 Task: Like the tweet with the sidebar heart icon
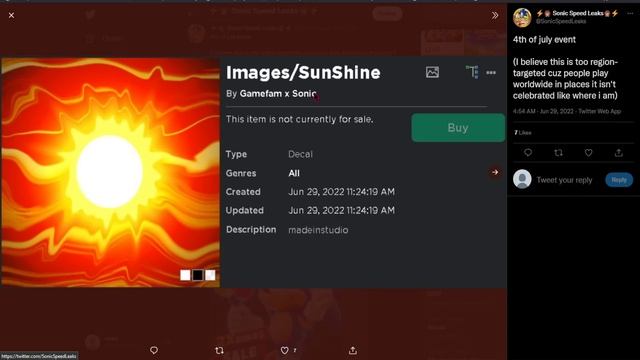tap(589, 153)
